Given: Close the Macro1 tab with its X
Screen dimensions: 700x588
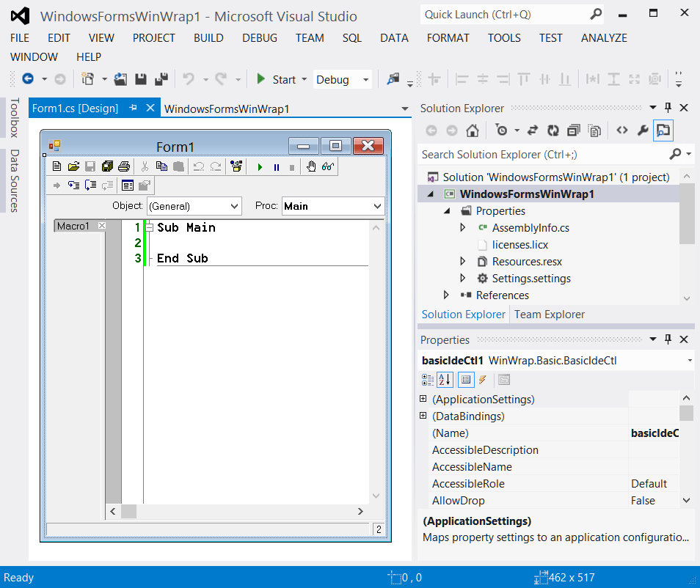Looking at the screenshot, I should 102,226.
